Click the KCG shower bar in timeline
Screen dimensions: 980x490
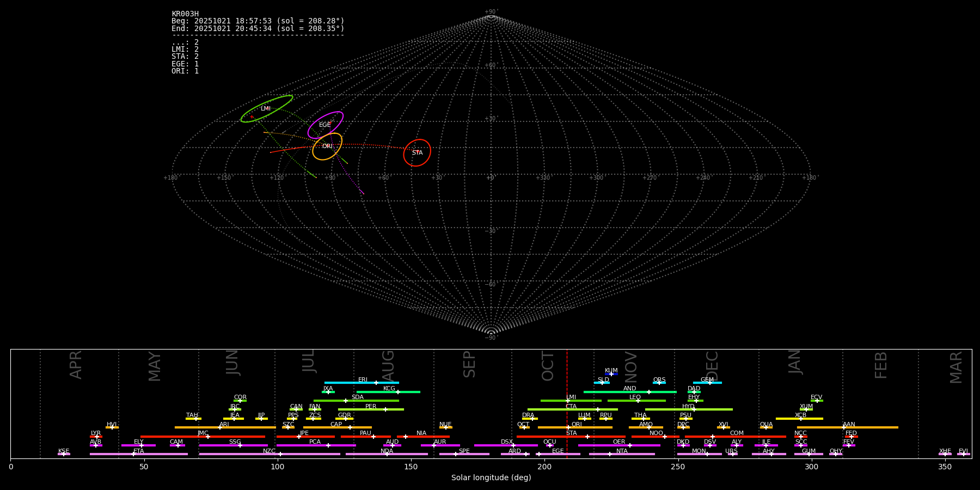pyautogui.click(x=388, y=392)
